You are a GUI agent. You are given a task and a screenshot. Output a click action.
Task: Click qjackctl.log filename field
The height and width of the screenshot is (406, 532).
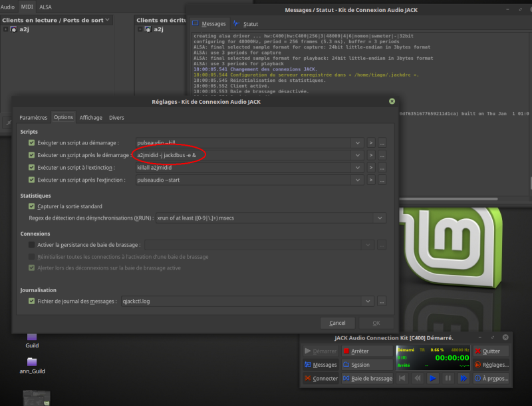pos(241,301)
